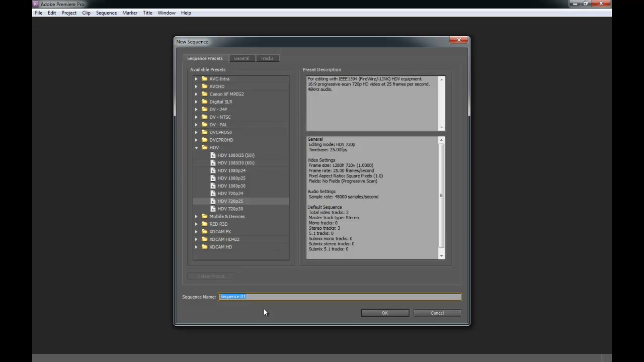Click the HDV 720p25 preset file icon
This screenshot has width=644, height=362.
click(x=213, y=201)
